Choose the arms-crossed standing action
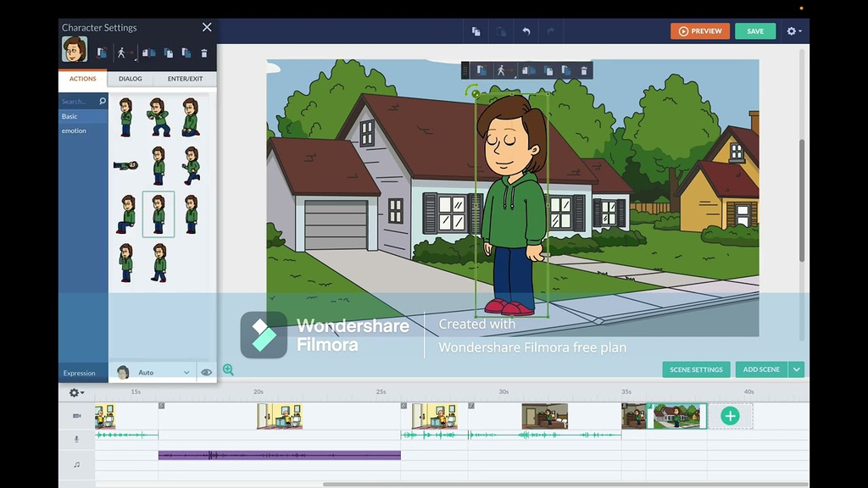Viewport: 868px width, 488px height. [126, 117]
